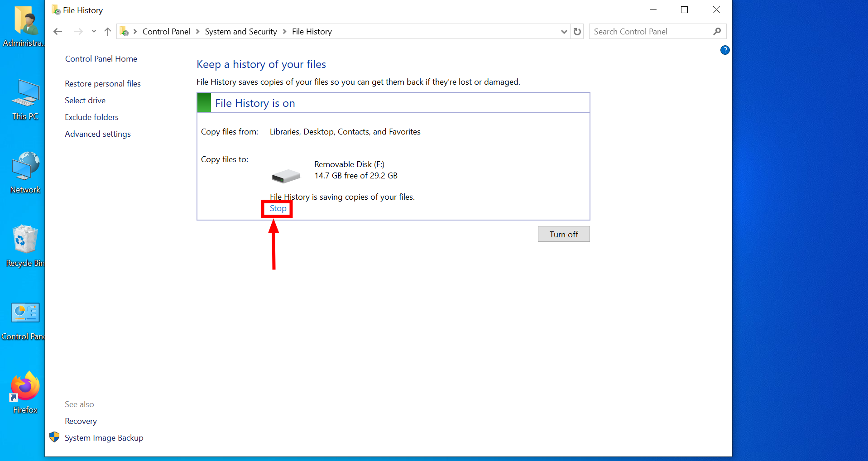This screenshot has width=868, height=461.
Task: Minimize the File History window
Action: (653, 10)
